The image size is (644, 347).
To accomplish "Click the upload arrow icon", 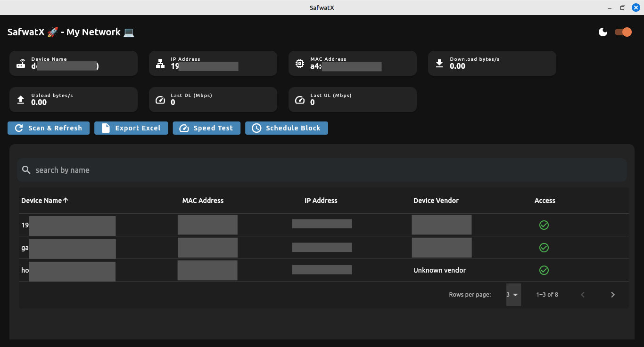I will pos(21,100).
